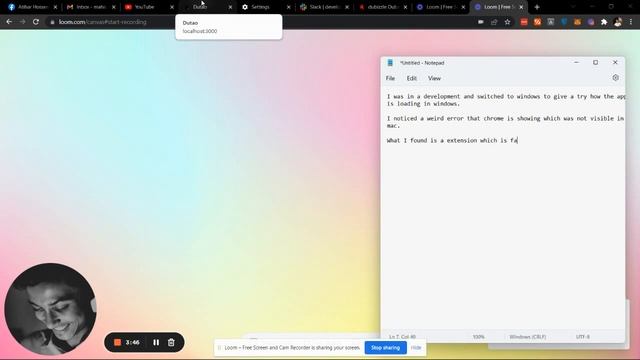This screenshot has height=360, width=640.
Task: Click the loom.com address bar
Action: (261, 22)
